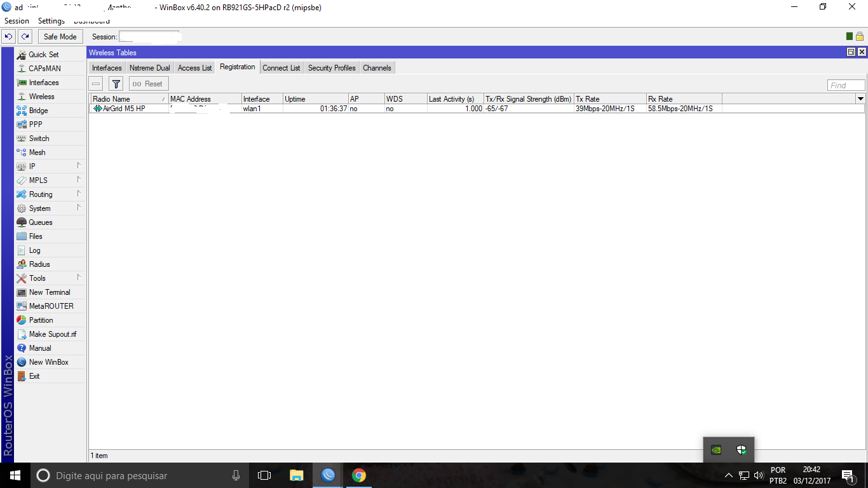
Task: Open the Files sidebar icon
Action: pyautogui.click(x=22, y=236)
